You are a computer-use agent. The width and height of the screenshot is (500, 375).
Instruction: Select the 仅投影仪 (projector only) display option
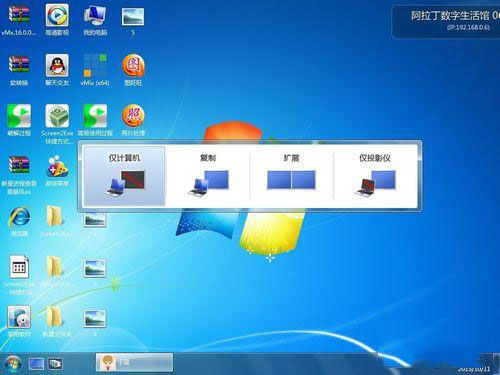pos(375,176)
